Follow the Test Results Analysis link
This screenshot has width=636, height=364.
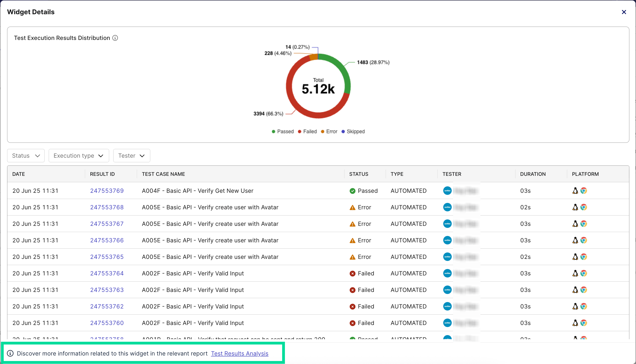239,353
